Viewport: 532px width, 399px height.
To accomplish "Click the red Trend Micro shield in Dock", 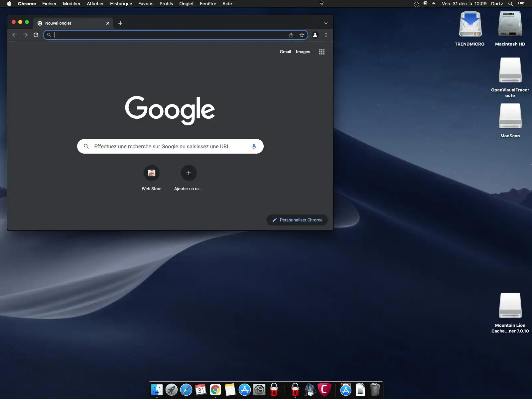I will click(325, 390).
